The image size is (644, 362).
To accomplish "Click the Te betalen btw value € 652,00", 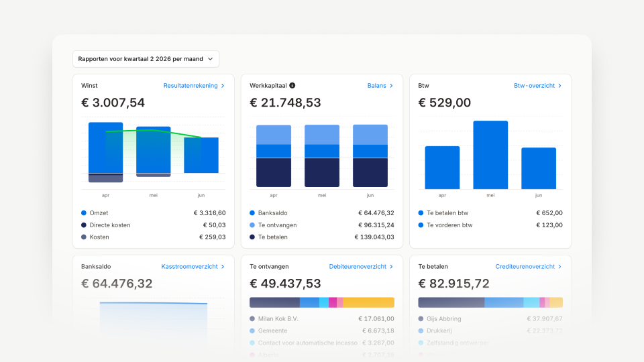I will pos(549,213).
